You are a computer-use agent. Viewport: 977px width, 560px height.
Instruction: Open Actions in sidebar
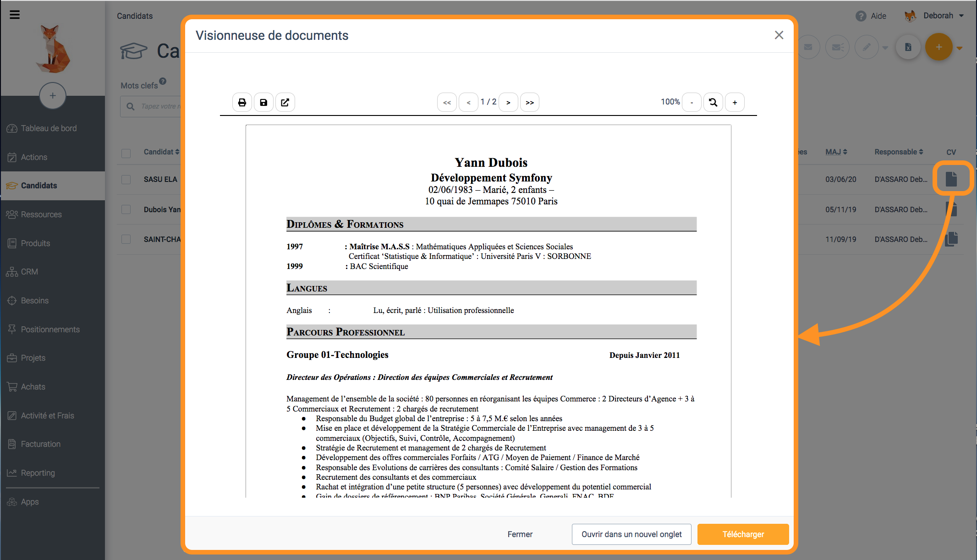[53, 157]
